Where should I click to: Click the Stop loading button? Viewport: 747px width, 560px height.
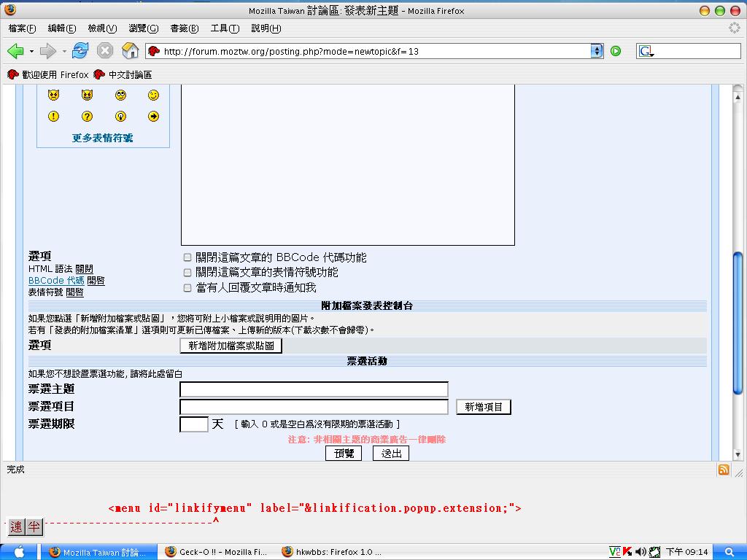coord(105,50)
